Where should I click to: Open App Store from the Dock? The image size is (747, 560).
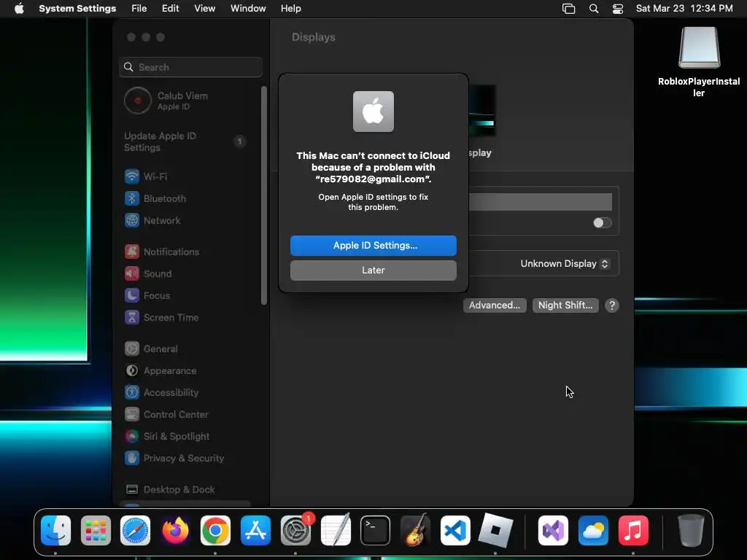255,531
